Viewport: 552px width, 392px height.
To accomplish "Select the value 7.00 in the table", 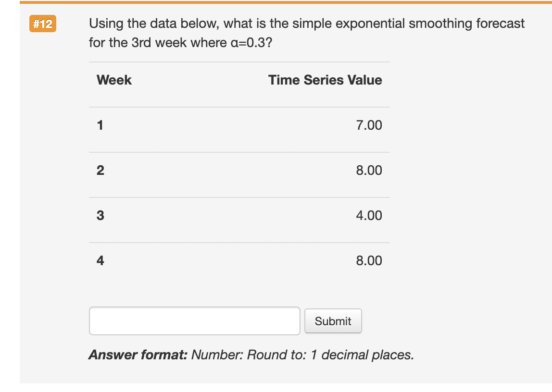I will (369, 125).
